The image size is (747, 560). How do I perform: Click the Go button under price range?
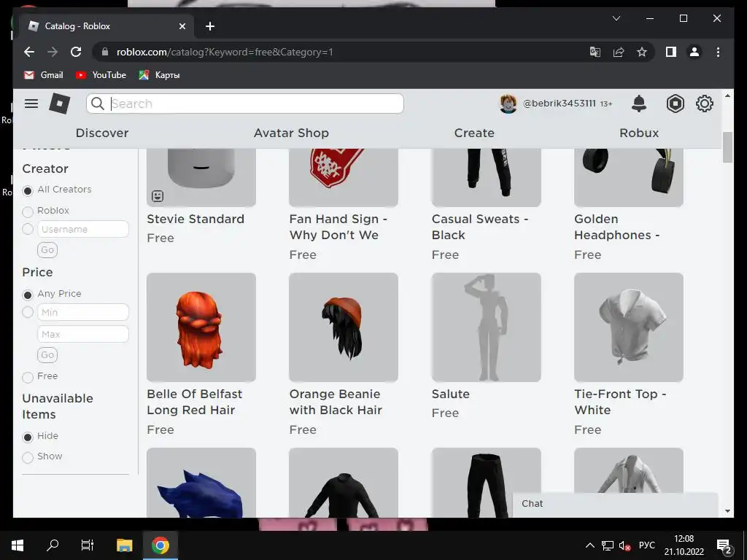(47, 355)
